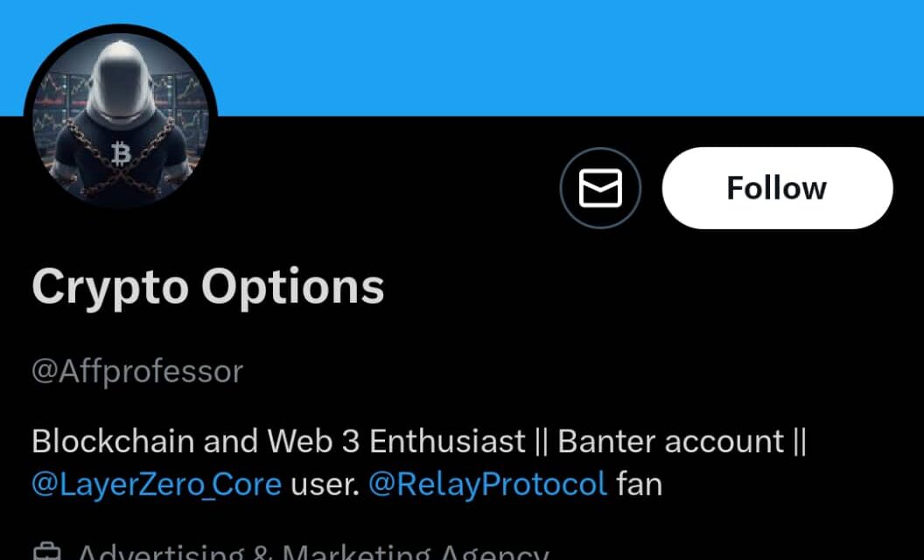The width and height of the screenshot is (924, 560).
Task: Click the whale's head in avatar
Action: pyautogui.click(x=122, y=83)
